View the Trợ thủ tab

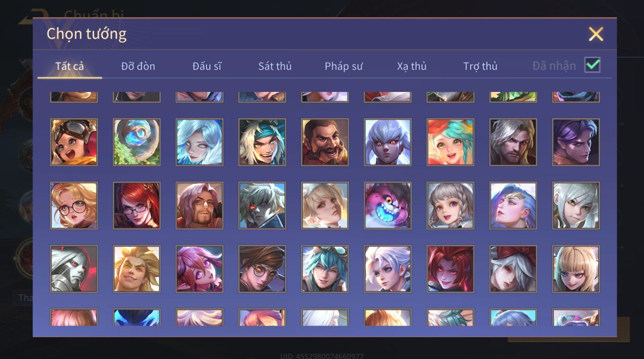click(x=480, y=66)
